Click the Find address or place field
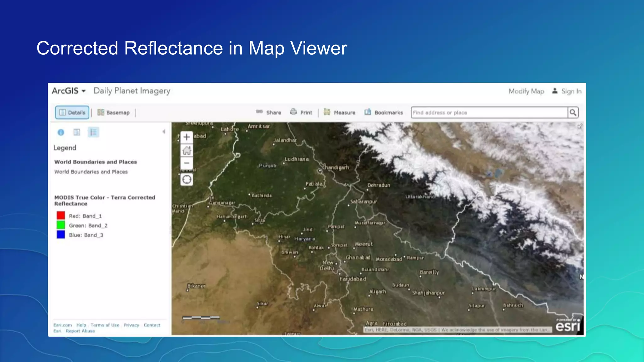 489,112
